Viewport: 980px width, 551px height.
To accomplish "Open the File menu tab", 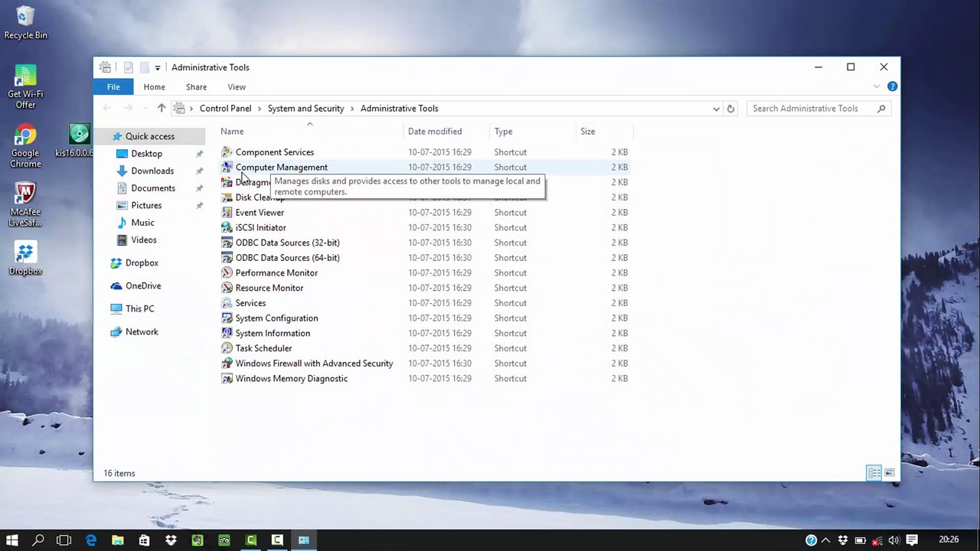I will [113, 87].
